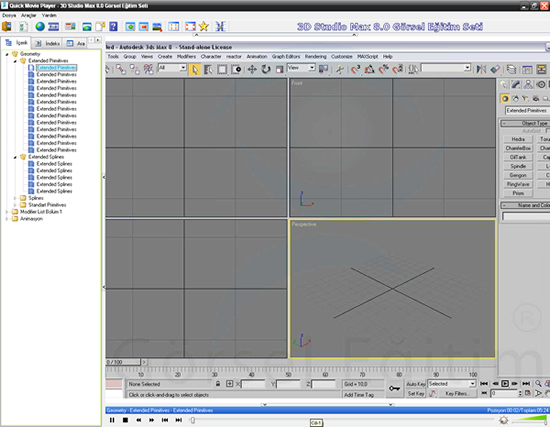550x427 pixels.
Task: Open the Motion panel wheel icon
Action: tap(541, 85)
